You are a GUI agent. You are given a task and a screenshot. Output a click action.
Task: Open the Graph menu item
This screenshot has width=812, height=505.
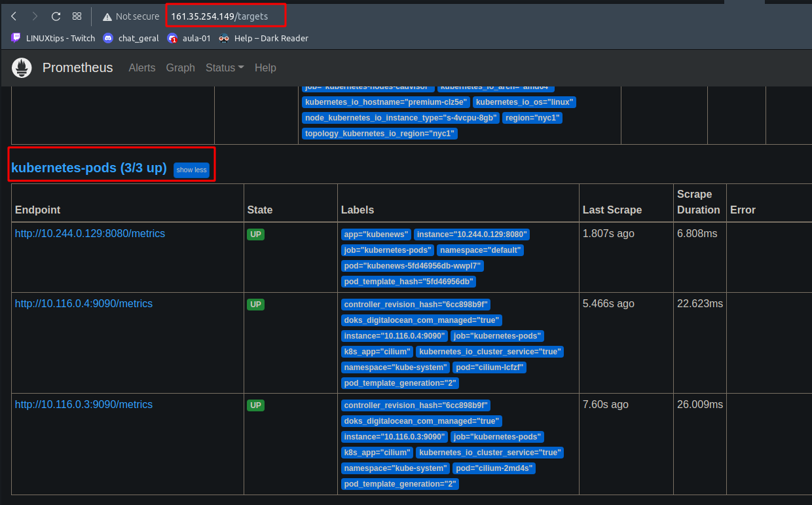coord(180,67)
